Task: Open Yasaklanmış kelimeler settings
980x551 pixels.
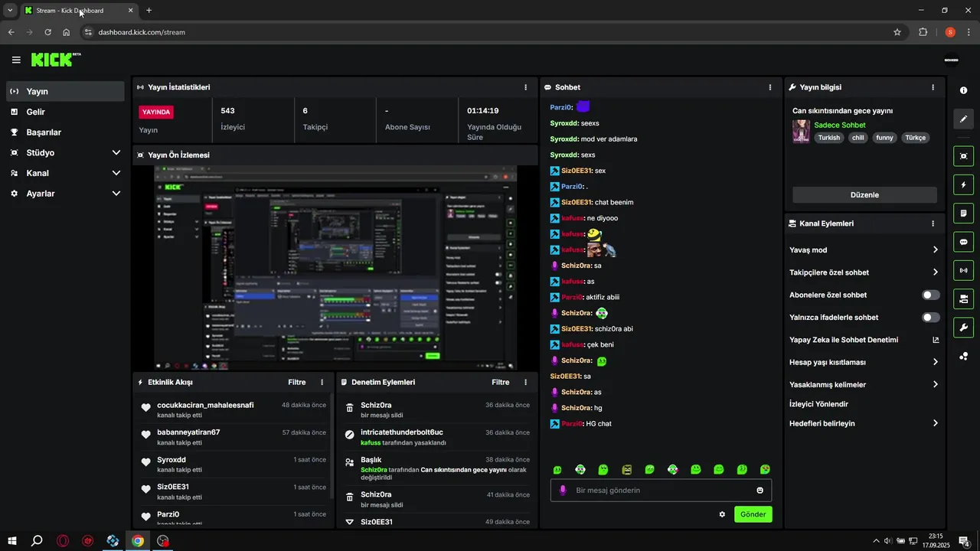Action: pos(864,384)
